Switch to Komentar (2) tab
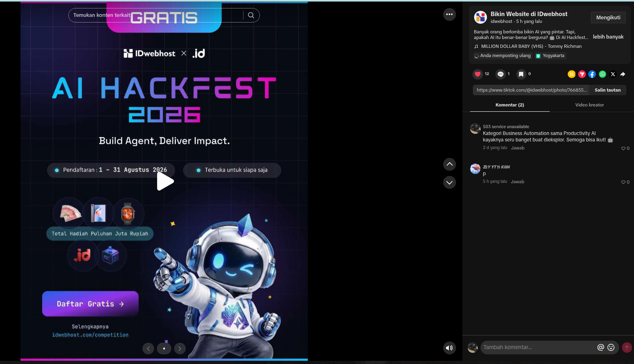This screenshot has height=364, width=634. tap(510, 105)
